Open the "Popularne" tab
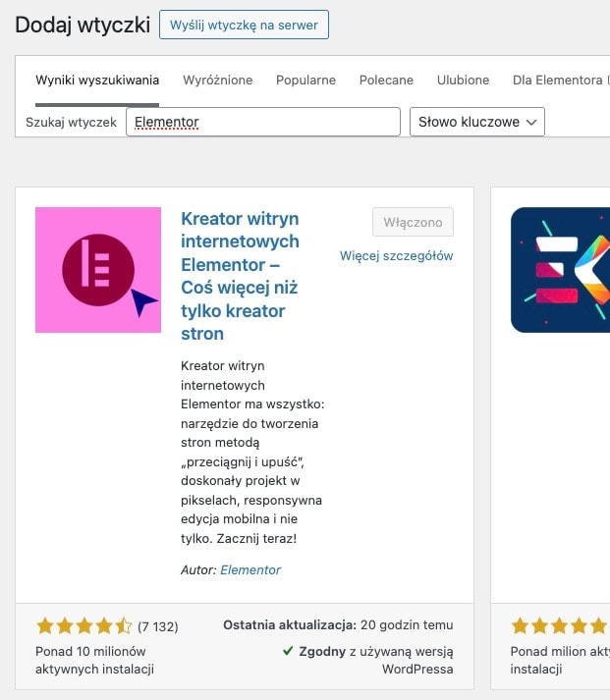The height and width of the screenshot is (700, 610). pyautogui.click(x=305, y=81)
